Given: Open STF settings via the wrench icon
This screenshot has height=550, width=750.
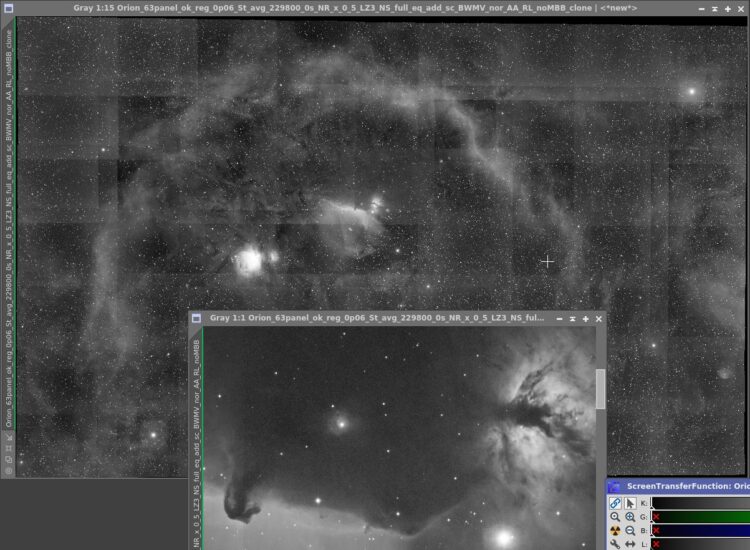Looking at the screenshot, I should pyautogui.click(x=615, y=544).
